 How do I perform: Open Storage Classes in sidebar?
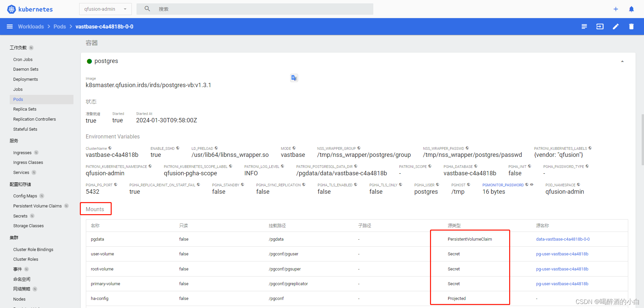pos(29,226)
